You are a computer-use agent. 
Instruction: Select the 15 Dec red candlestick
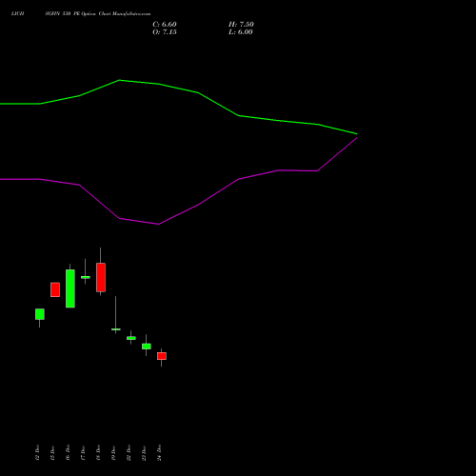pos(55,289)
